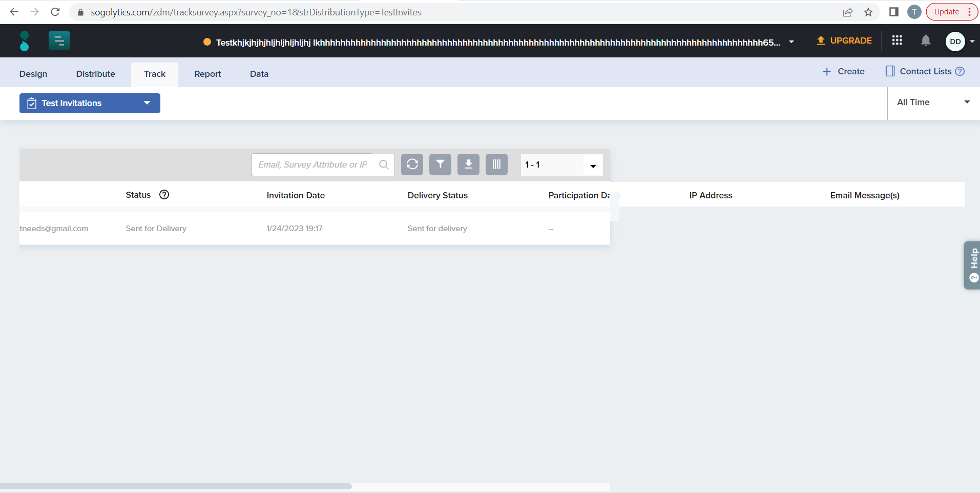
Task: Open Contact Lists
Action: [x=918, y=71]
